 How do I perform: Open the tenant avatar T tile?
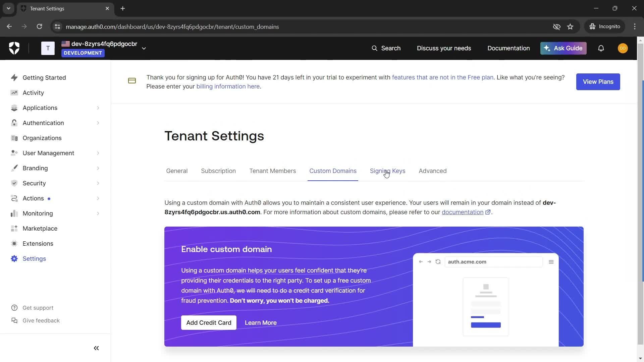pyautogui.click(x=48, y=48)
